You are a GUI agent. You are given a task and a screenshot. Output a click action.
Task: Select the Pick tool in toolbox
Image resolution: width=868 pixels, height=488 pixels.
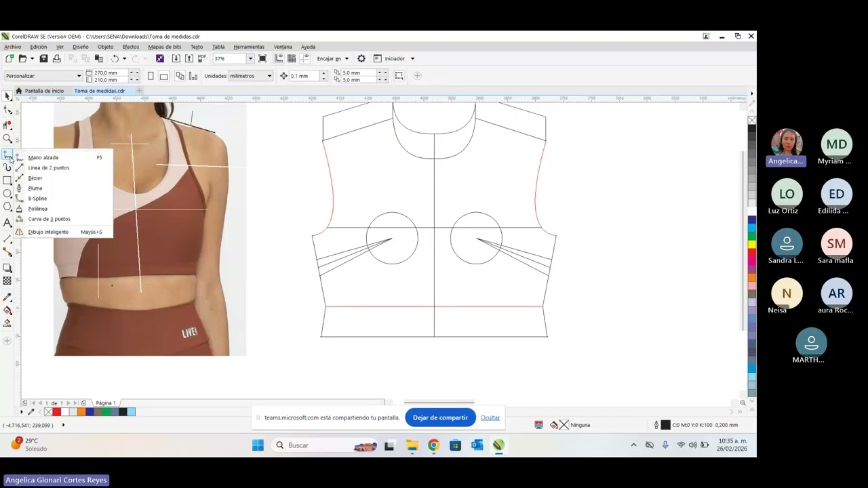7,96
